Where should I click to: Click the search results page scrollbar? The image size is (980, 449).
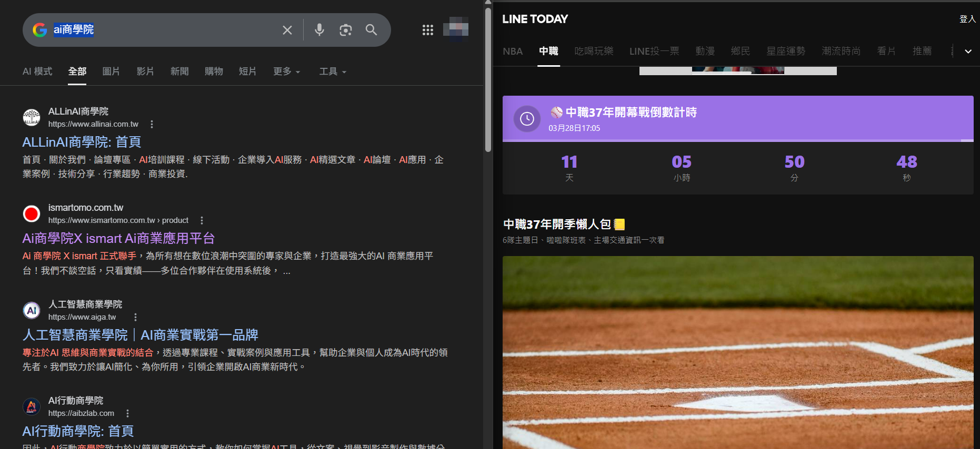tap(488, 79)
